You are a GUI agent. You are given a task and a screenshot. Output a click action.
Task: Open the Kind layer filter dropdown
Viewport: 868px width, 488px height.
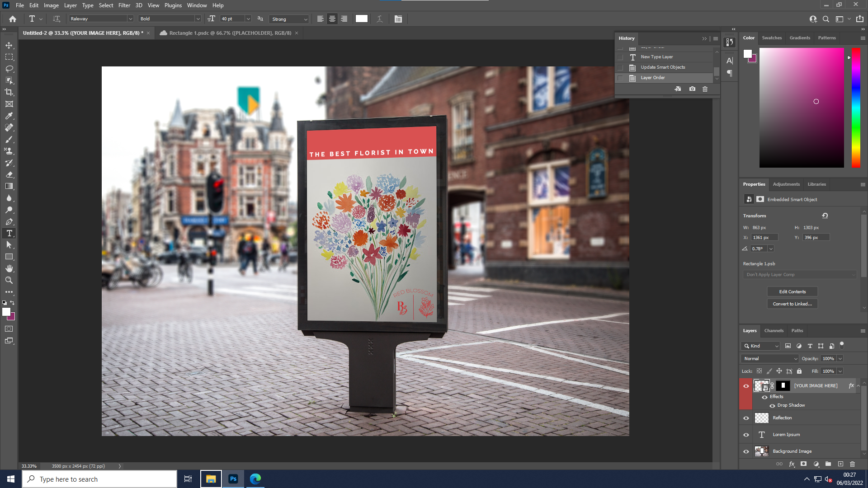[761, 346]
